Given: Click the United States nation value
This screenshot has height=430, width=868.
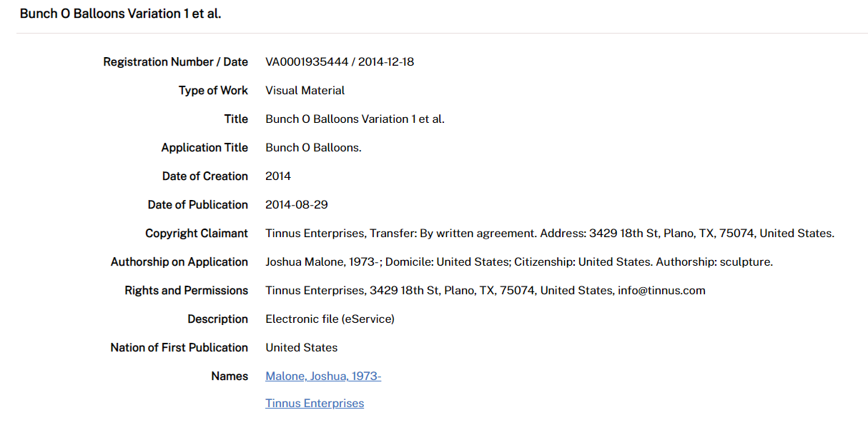Looking at the screenshot, I should [x=301, y=348].
